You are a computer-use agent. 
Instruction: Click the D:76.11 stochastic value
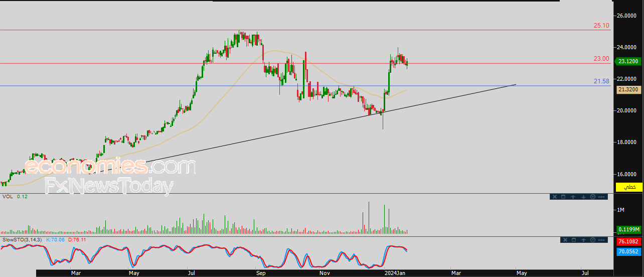pos(77,240)
